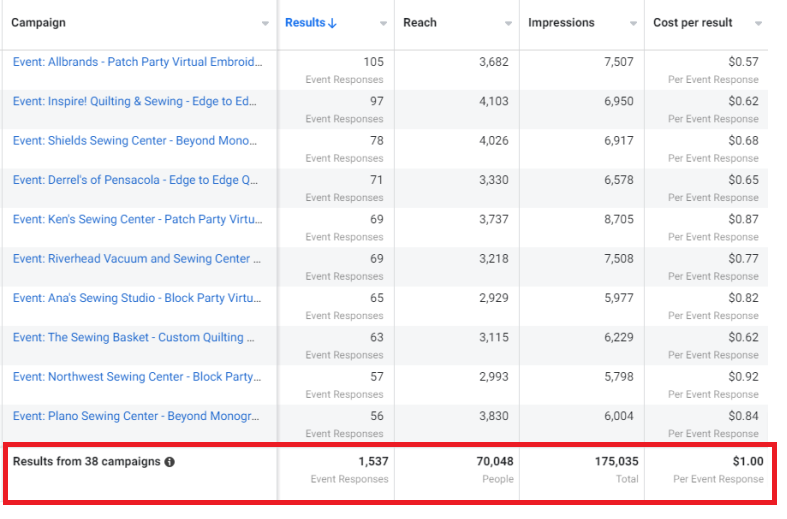
Task: Click the info icon beside Results from 38 campaigns
Action: pyautogui.click(x=170, y=462)
